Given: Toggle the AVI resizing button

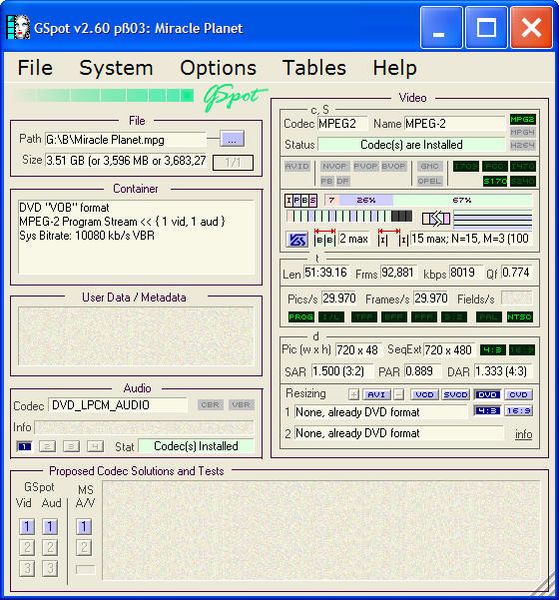Looking at the screenshot, I should [x=376, y=395].
